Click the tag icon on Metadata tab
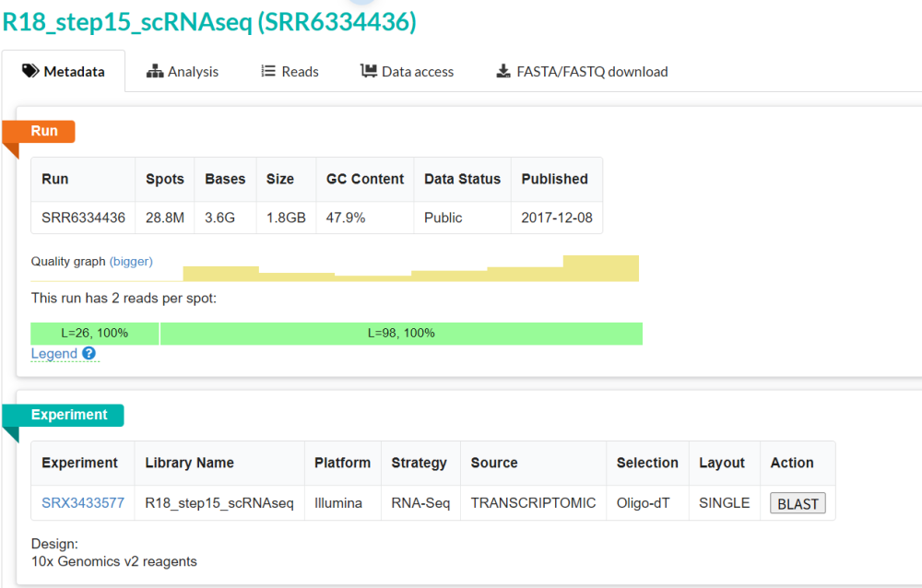Screen dimensions: 922x588 coord(30,71)
